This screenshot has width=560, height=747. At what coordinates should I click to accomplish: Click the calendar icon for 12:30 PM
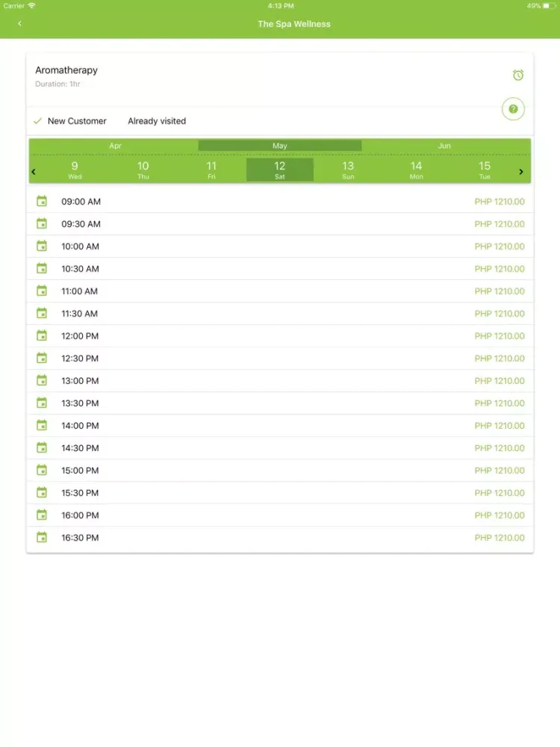(42, 358)
